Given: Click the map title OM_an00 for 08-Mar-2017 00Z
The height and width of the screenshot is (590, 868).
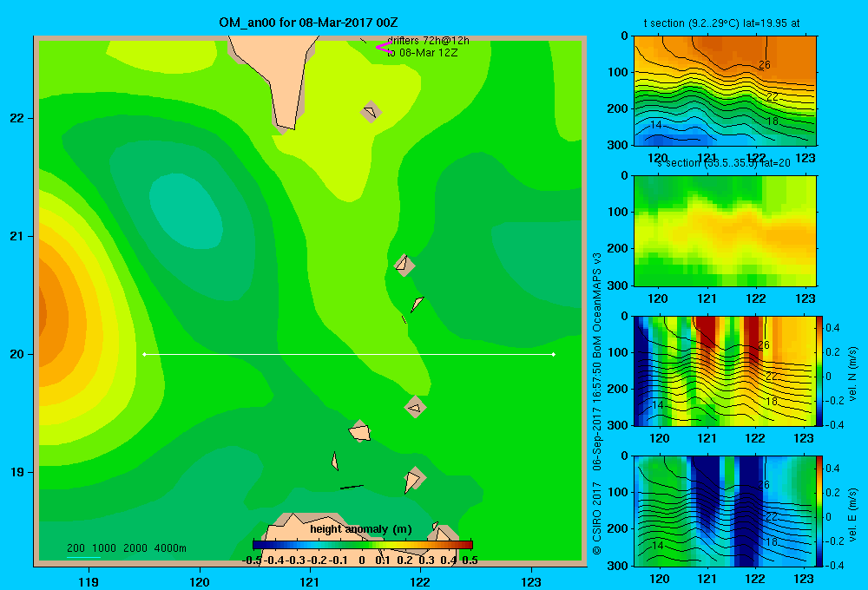Looking at the screenshot, I should point(308,23).
